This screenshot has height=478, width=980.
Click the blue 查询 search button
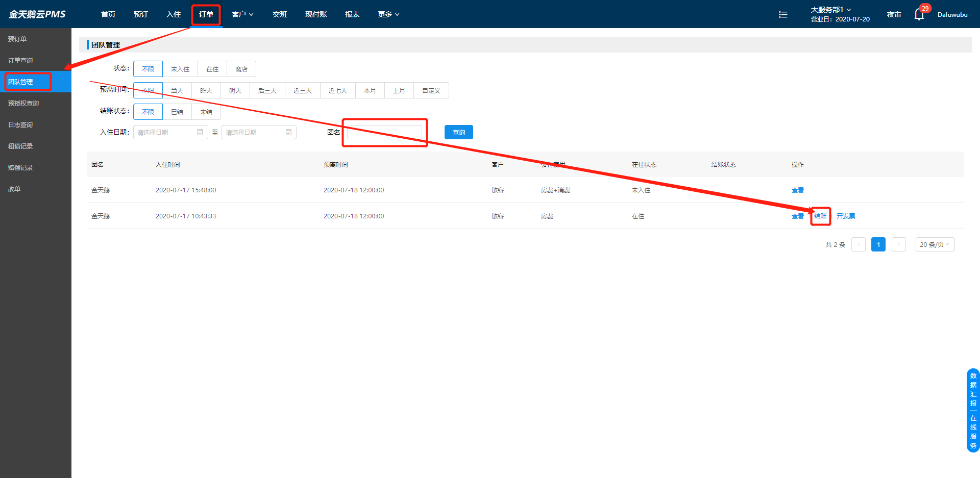click(x=459, y=133)
